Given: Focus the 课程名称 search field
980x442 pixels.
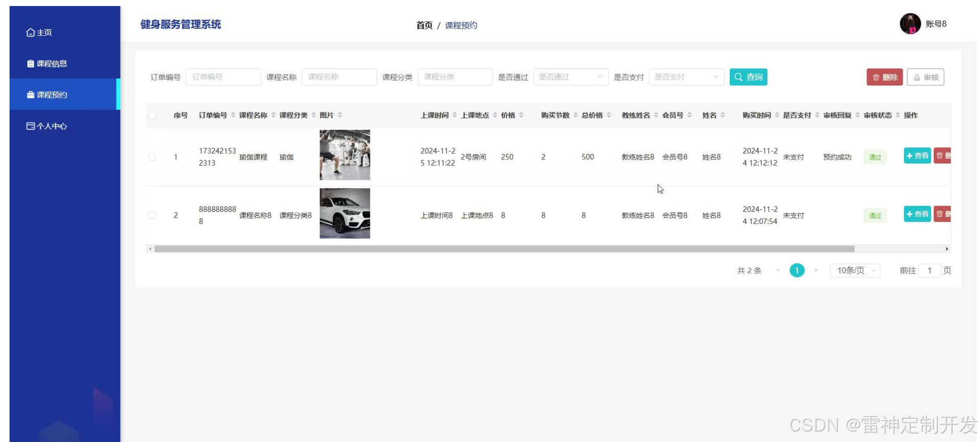Looking at the screenshot, I should (x=339, y=77).
